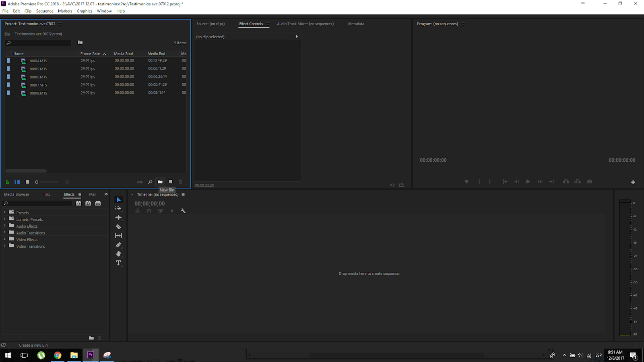Click Automate to Sequence icon

[x=140, y=182]
